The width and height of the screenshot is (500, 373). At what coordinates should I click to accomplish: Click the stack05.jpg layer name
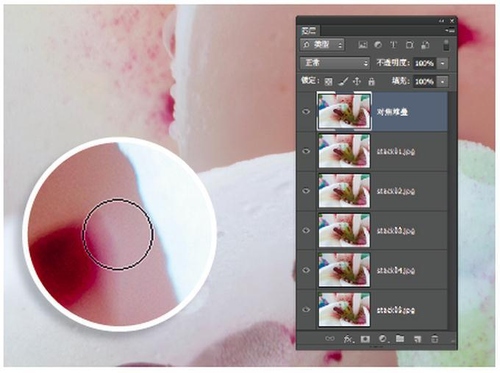[x=396, y=310]
